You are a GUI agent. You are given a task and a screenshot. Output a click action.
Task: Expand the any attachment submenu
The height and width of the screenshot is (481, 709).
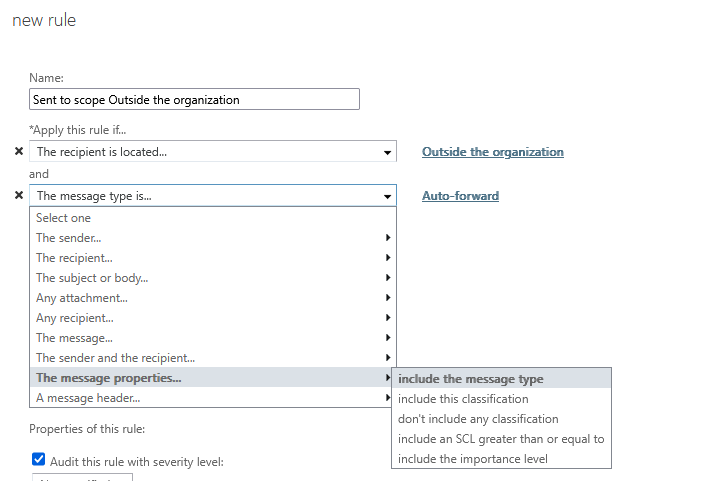(x=212, y=298)
